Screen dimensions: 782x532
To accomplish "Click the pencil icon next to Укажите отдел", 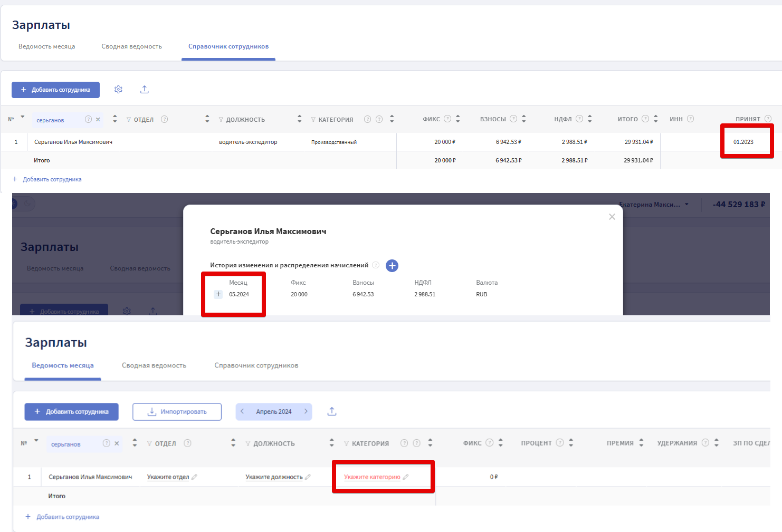I will [x=194, y=477].
